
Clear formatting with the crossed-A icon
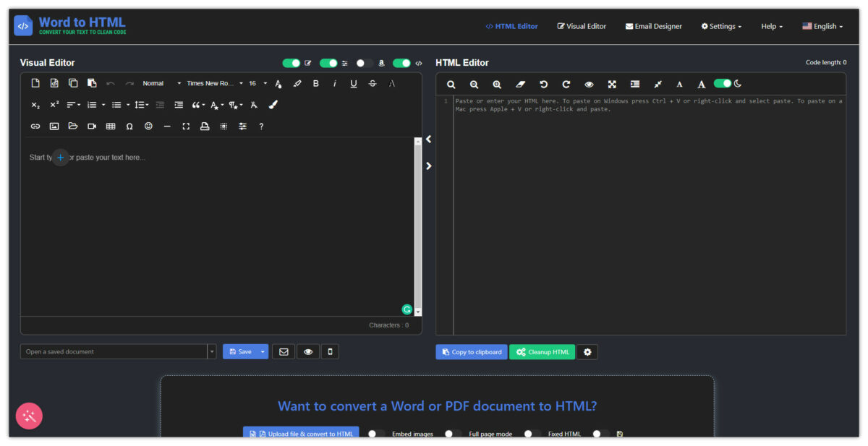tap(254, 105)
